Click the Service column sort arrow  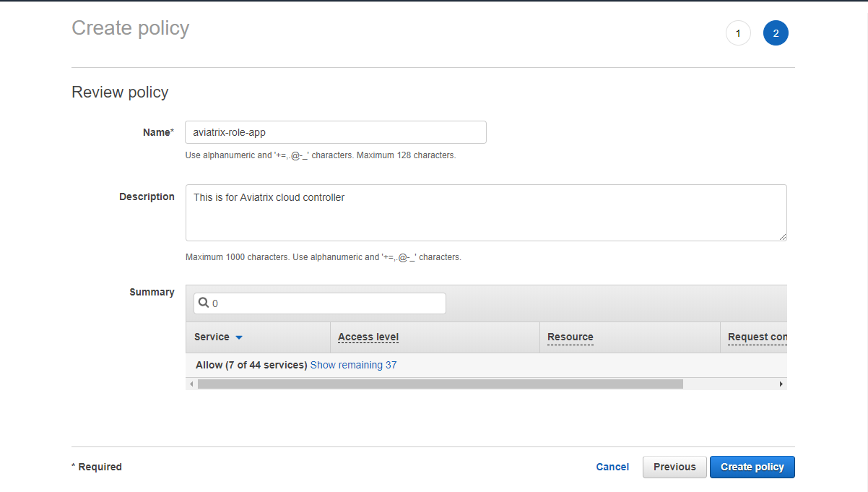[239, 337]
